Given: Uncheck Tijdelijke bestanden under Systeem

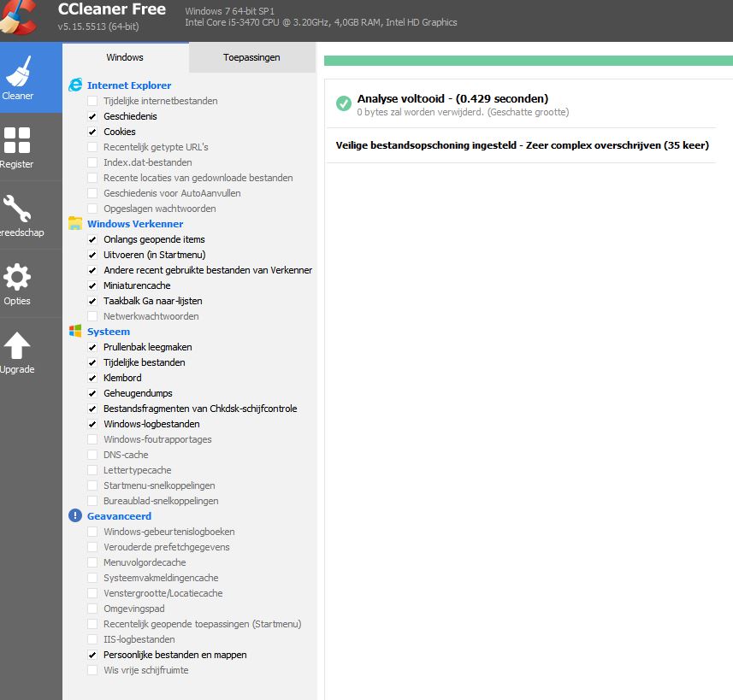Looking at the screenshot, I should pyautogui.click(x=92, y=362).
